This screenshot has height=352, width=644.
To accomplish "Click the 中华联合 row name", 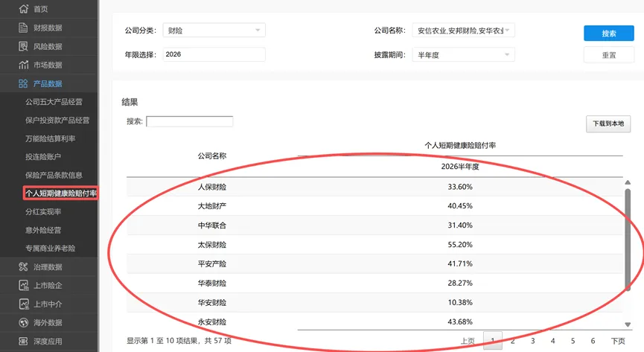I will (212, 225).
